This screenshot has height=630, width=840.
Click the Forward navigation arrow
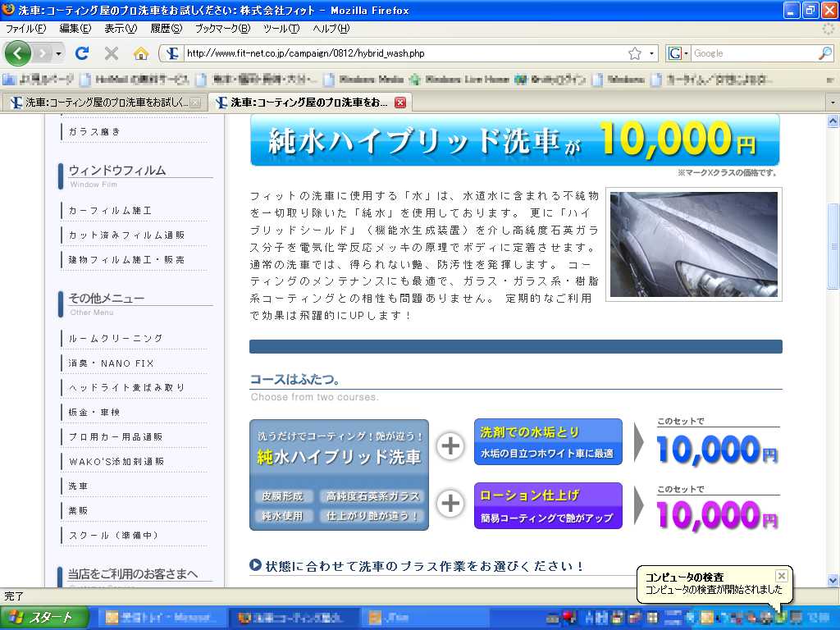coord(42,53)
